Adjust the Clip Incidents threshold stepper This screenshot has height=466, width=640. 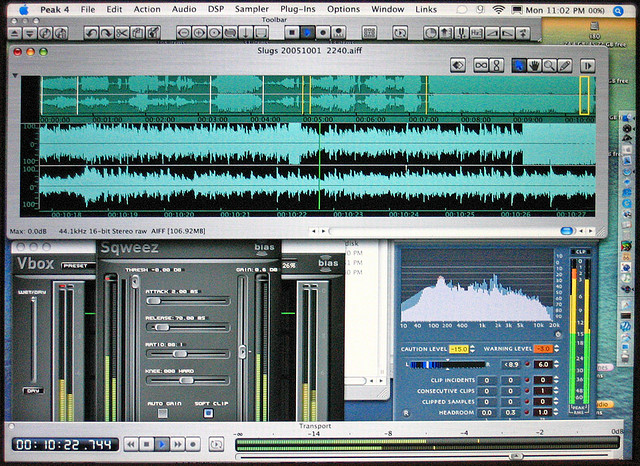556,380
